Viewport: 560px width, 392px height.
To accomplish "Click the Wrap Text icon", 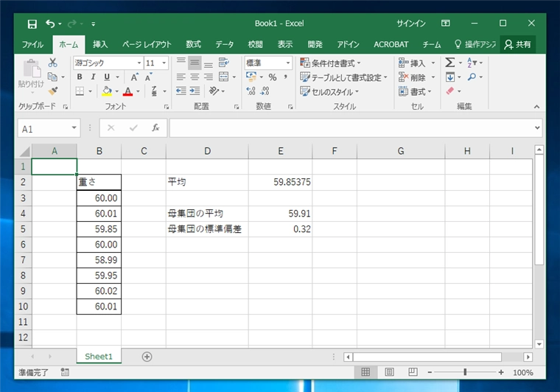I will click(223, 63).
